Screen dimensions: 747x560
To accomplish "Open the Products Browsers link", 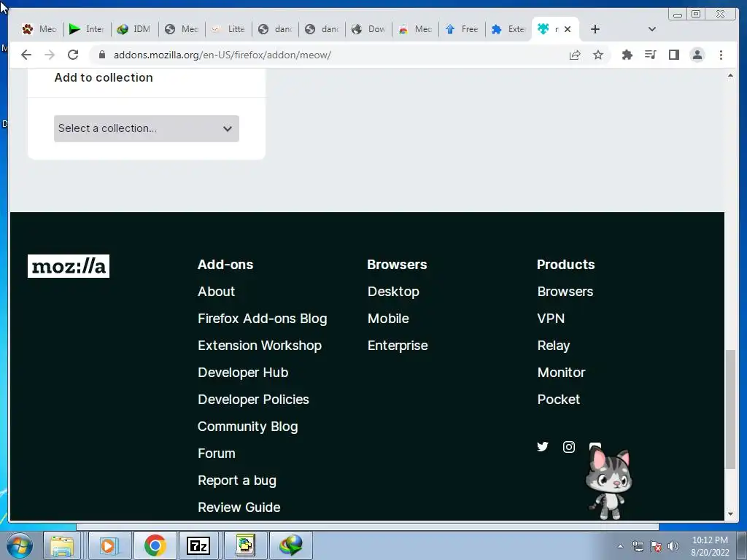I will pos(565,292).
